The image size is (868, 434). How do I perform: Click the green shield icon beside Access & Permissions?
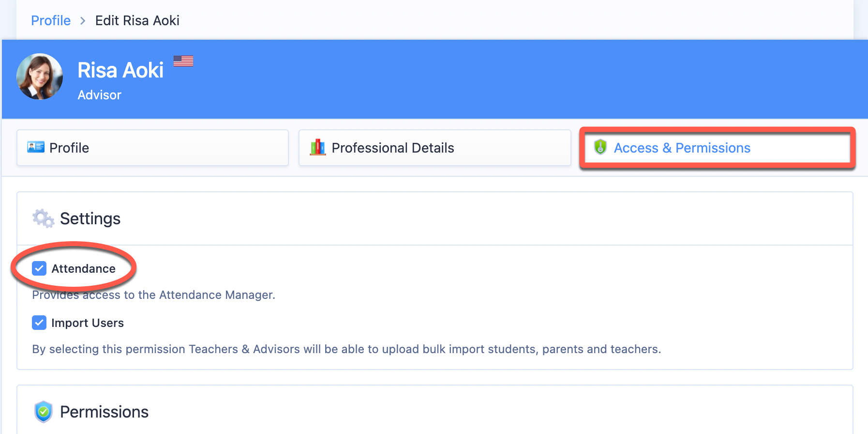pyautogui.click(x=600, y=147)
